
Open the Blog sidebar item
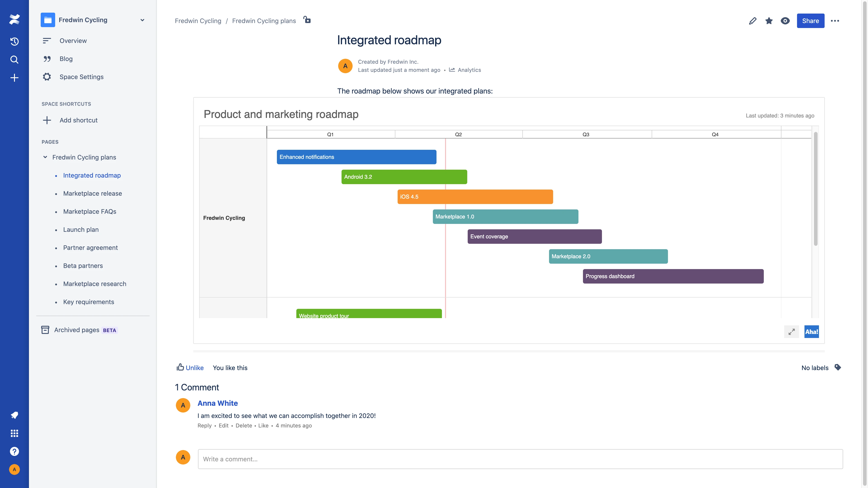[x=66, y=59]
